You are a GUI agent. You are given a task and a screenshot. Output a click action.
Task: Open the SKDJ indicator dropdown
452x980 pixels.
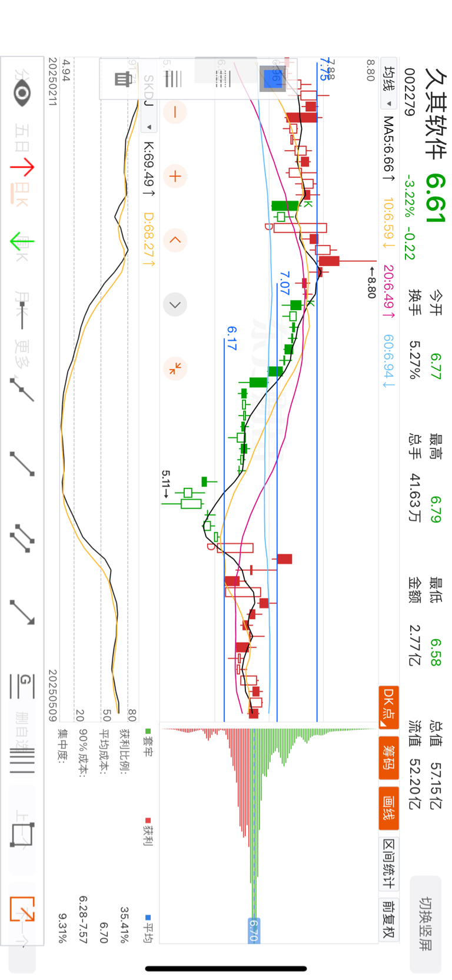(x=148, y=102)
